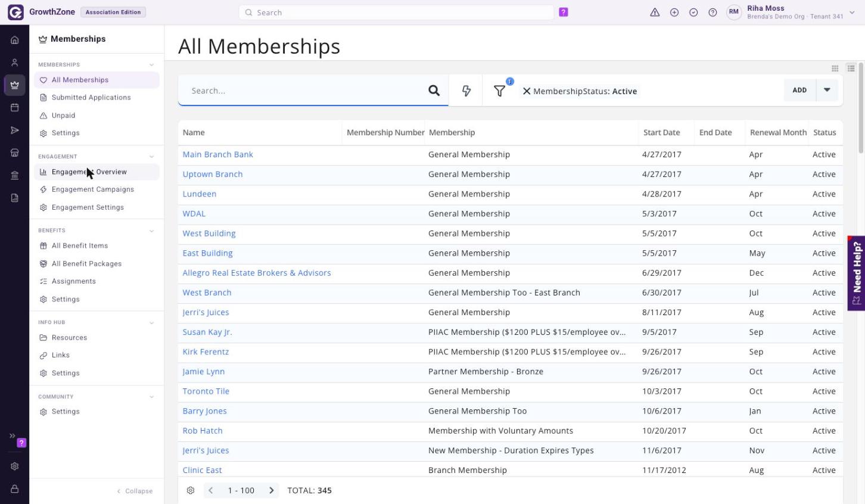
Task: Collapse the BENEFITS sidebar section
Action: click(151, 231)
